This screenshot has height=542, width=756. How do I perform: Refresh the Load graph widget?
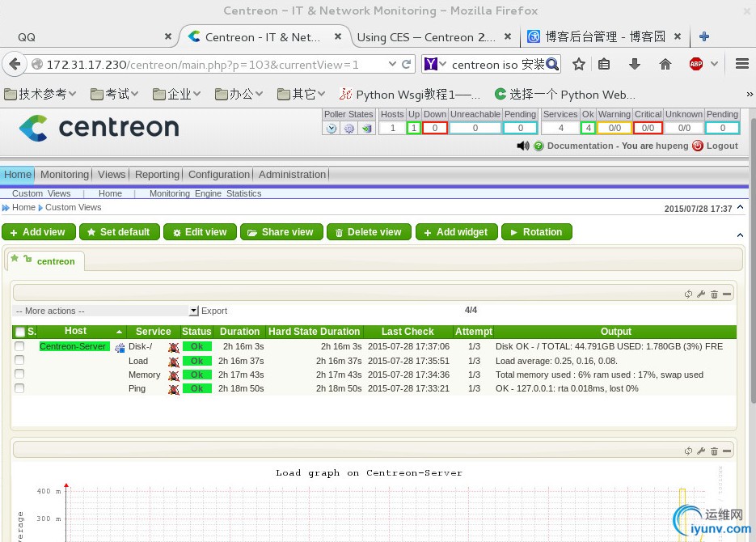tap(688, 451)
